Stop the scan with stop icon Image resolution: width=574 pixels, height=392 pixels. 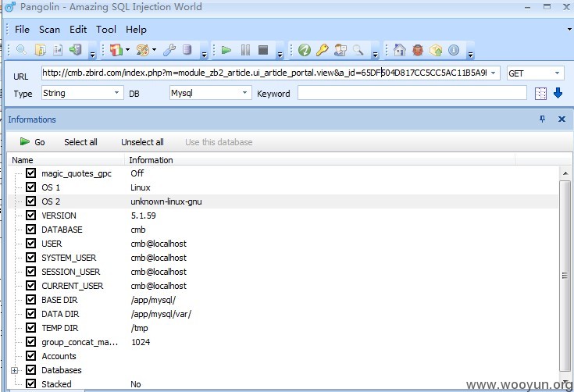coord(263,50)
